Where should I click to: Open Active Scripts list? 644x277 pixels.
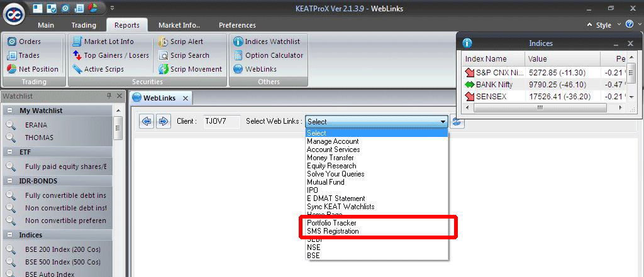(98, 69)
